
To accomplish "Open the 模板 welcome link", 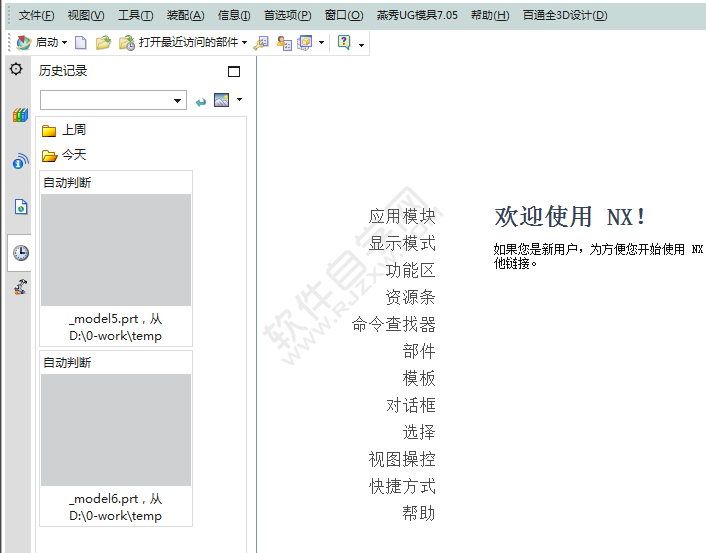I will click(x=419, y=379).
